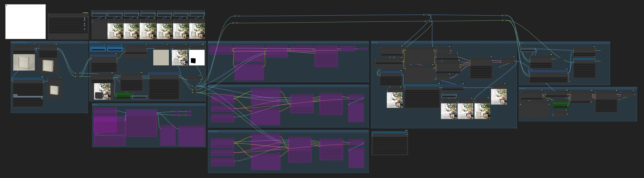Collapse the standalone node below the Lighting group
This screenshot has height=178, width=644.
click(373, 133)
